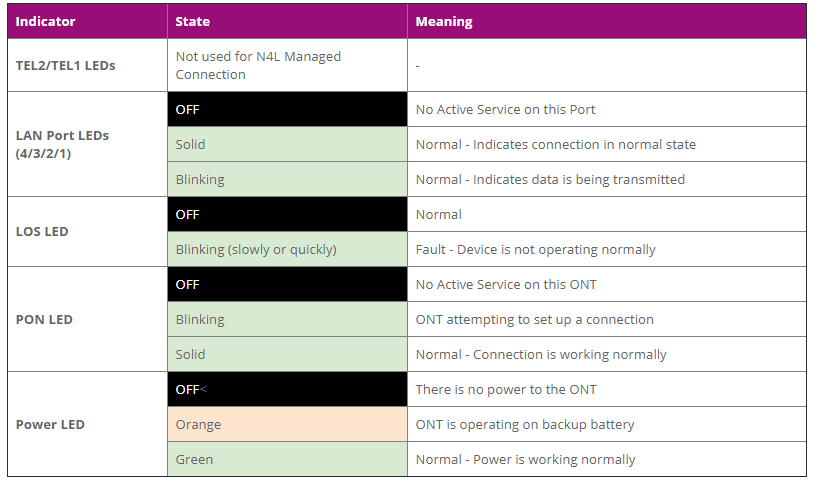
Task: Click "Normal - Indicates data is being transmitted"
Action: [x=550, y=179]
